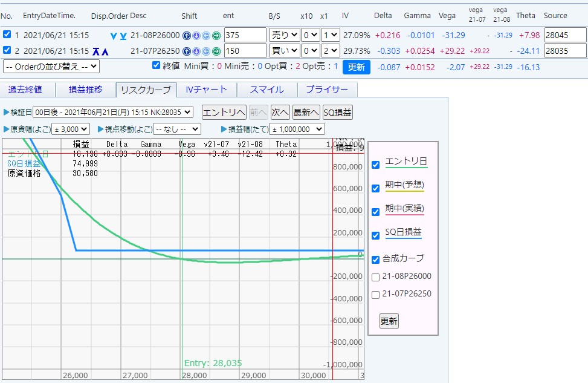Click the IV value 27.09%

click(x=357, y=35)
